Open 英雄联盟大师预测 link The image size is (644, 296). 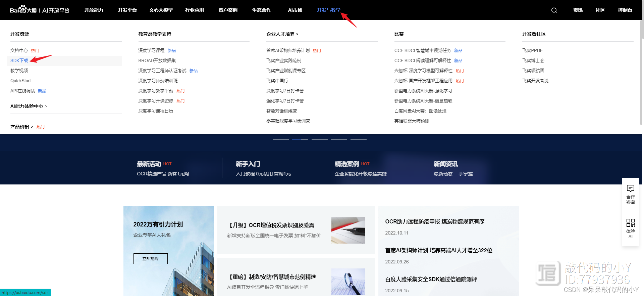412,121
